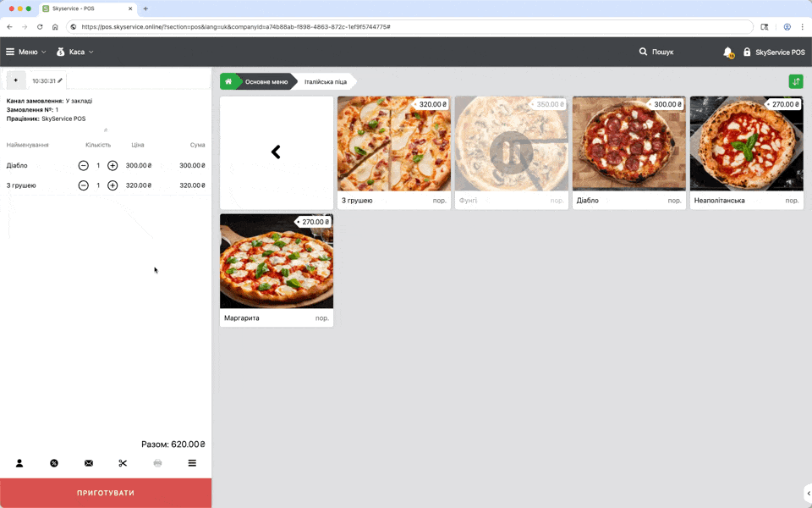Viewport: 812px width, 508px height.
Task: Add a new order tab with plus
Action: [15, 80]
